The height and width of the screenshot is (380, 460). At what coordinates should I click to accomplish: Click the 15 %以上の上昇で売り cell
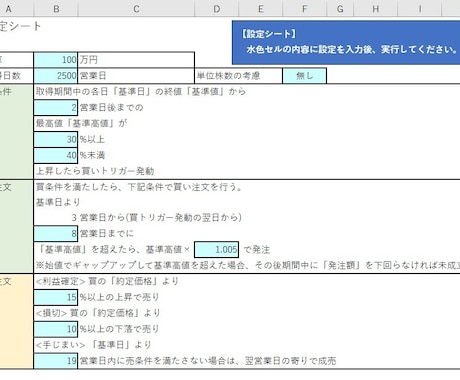pos(56,297)
